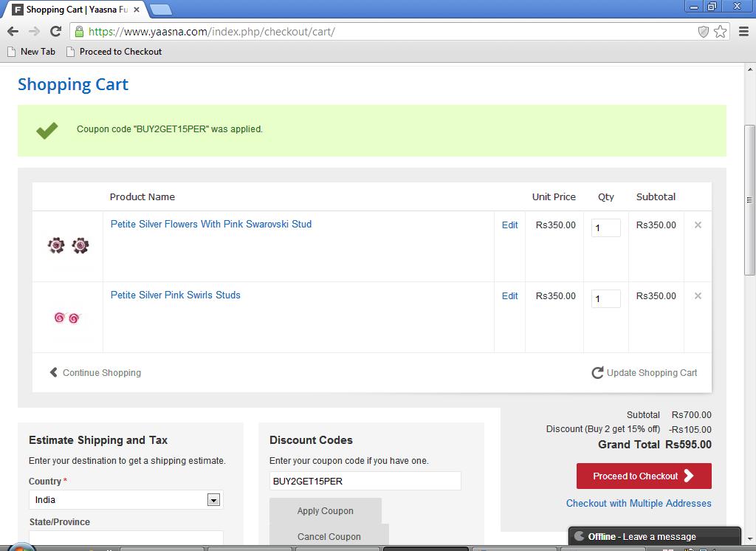Reload the page with refresh icon
756x551 pixels.
[x=55, y=31]
